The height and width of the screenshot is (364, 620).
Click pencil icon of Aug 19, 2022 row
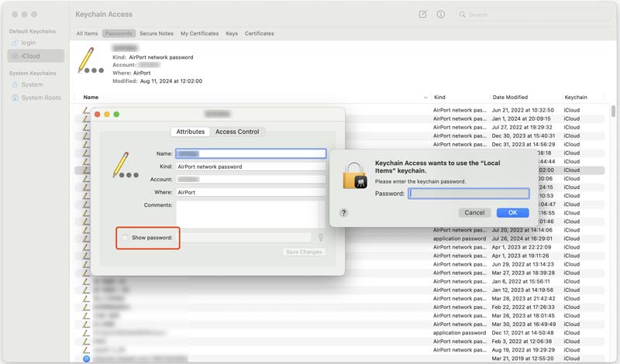pos(86,350)
